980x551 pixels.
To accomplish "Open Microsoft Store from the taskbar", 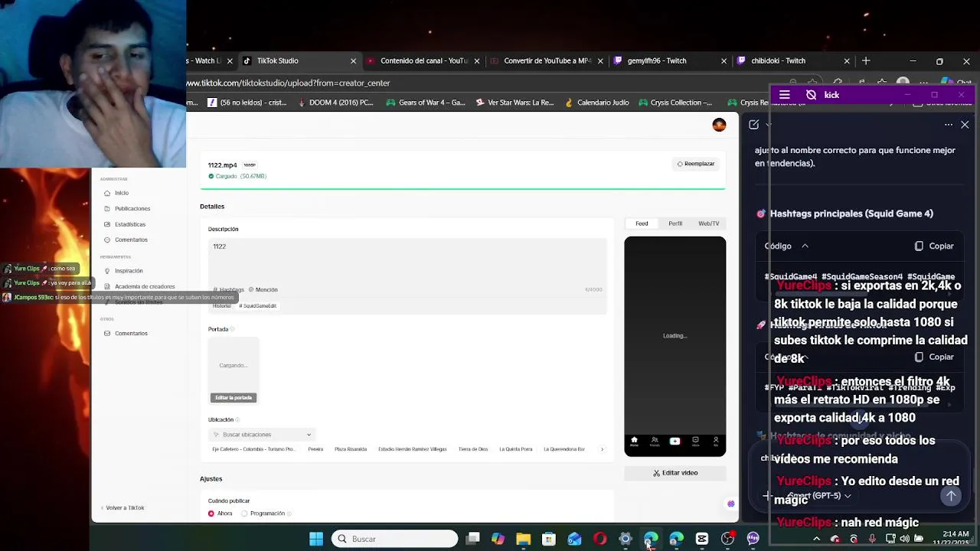I will (x=549, y=539).
